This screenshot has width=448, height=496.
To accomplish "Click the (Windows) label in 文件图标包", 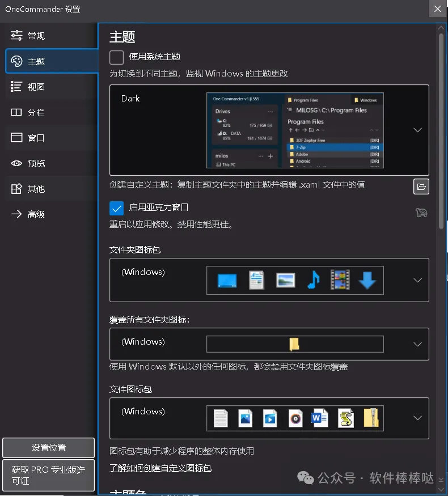I will coord(143,411).
